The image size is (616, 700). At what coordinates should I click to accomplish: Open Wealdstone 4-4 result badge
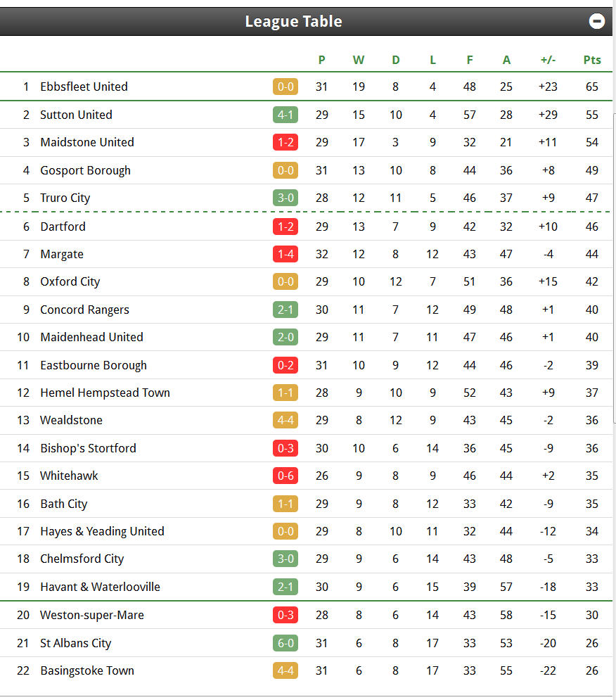pos(285,420)
